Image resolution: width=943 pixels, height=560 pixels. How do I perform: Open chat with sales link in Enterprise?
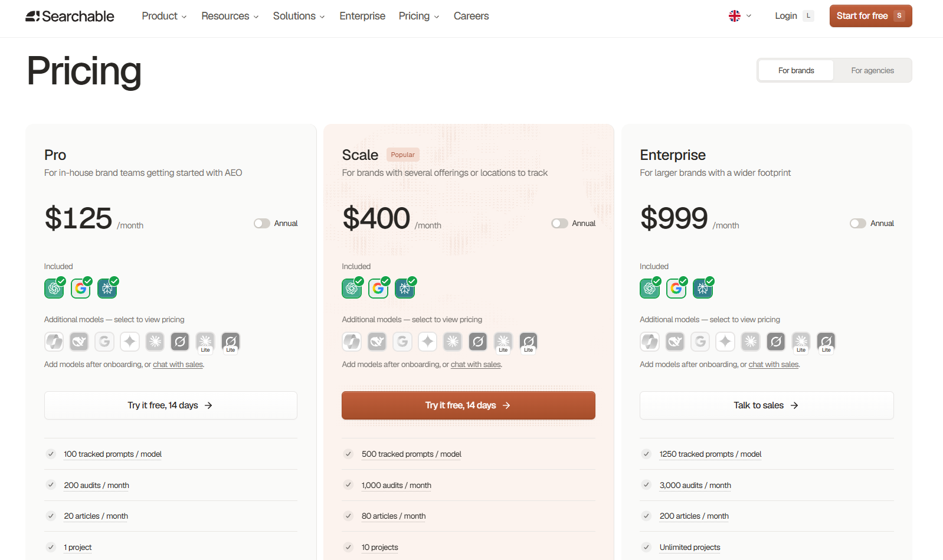coord(774,365)
